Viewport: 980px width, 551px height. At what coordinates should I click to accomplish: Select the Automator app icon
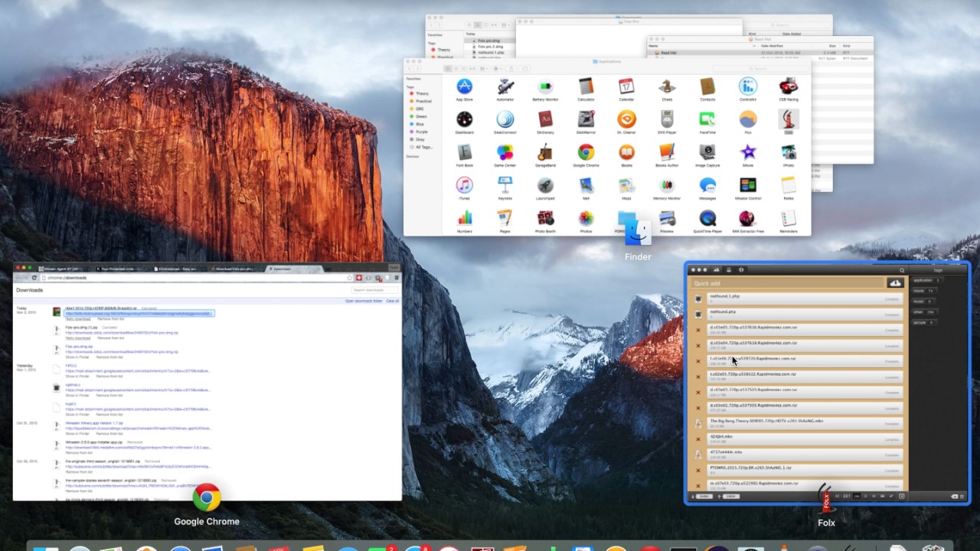tap(505, 86)
